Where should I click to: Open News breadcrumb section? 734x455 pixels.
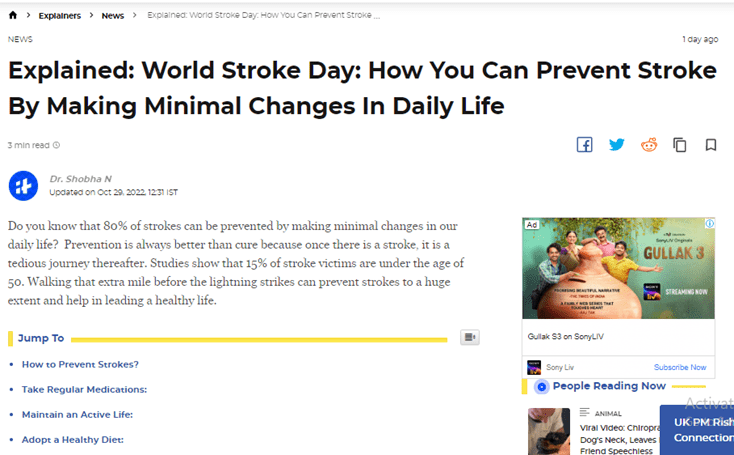pyautogui.click(x=113, y=16)
